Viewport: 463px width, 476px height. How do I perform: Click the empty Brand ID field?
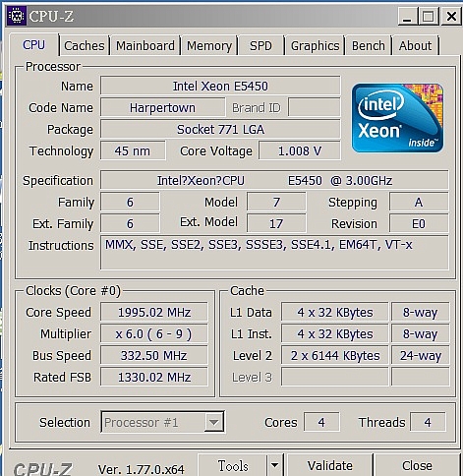pyautogui.click(x=315, y=107)
